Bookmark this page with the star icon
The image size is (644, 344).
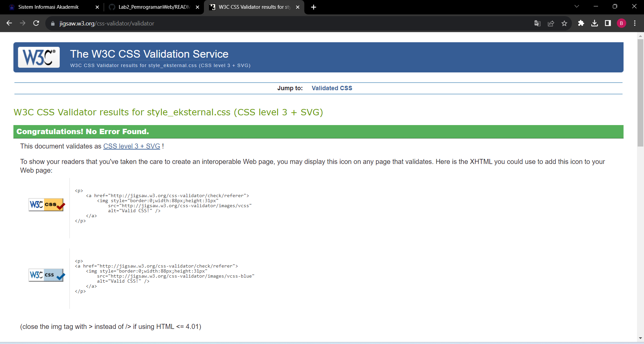pos(565,23)
